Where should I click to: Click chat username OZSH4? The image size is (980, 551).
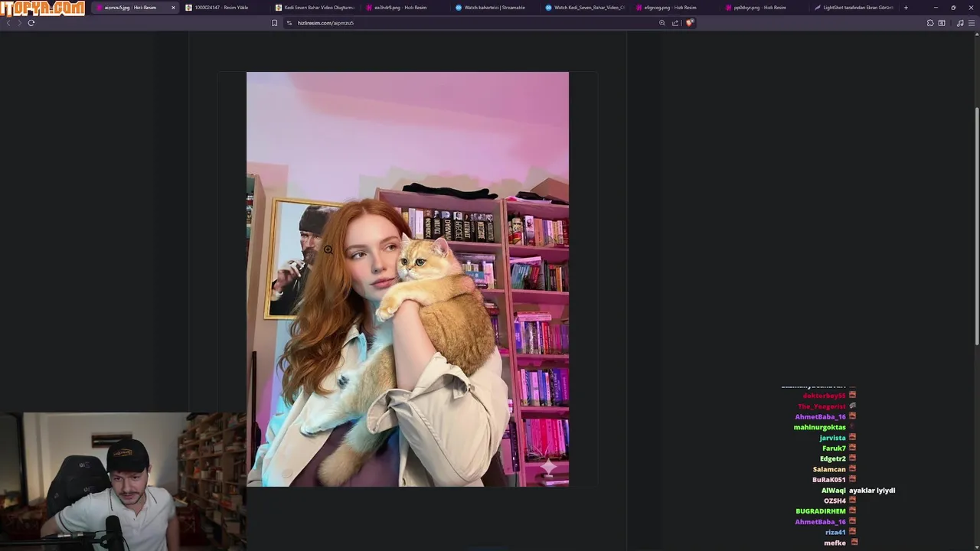tap(835, 500)
